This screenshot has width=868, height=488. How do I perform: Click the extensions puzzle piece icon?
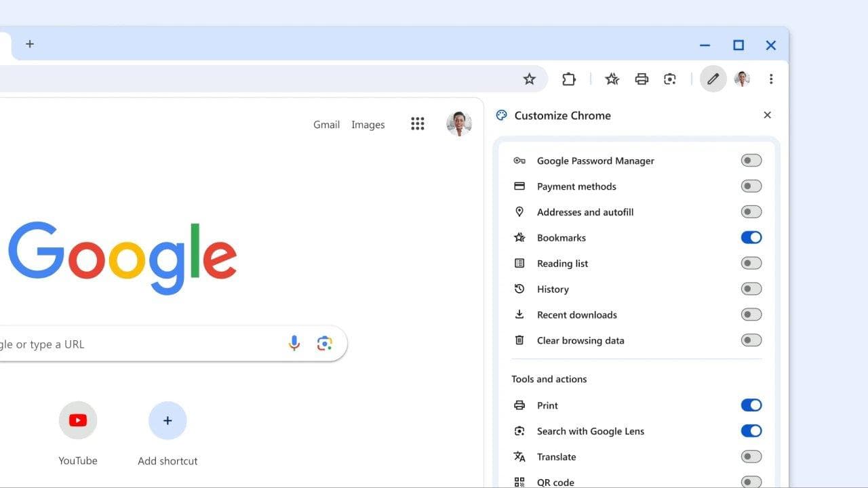click(x=569, y=79)
